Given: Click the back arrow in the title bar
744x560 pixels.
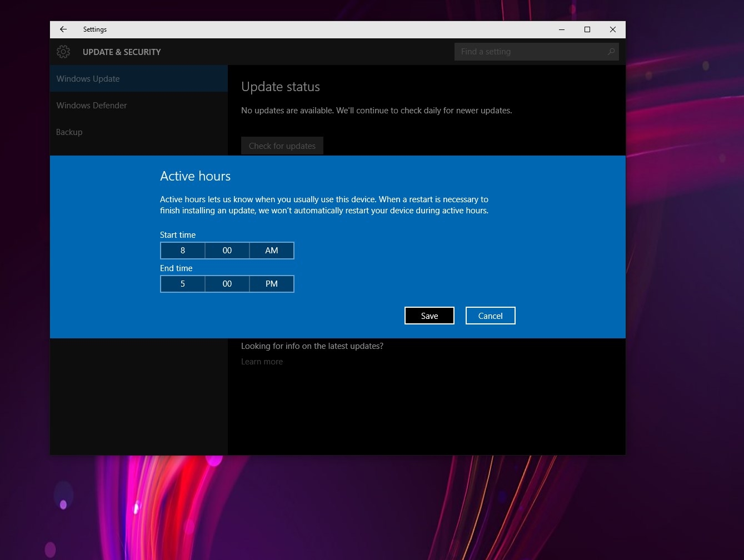Looking at the screenshot, I should [x=63, y=29].
